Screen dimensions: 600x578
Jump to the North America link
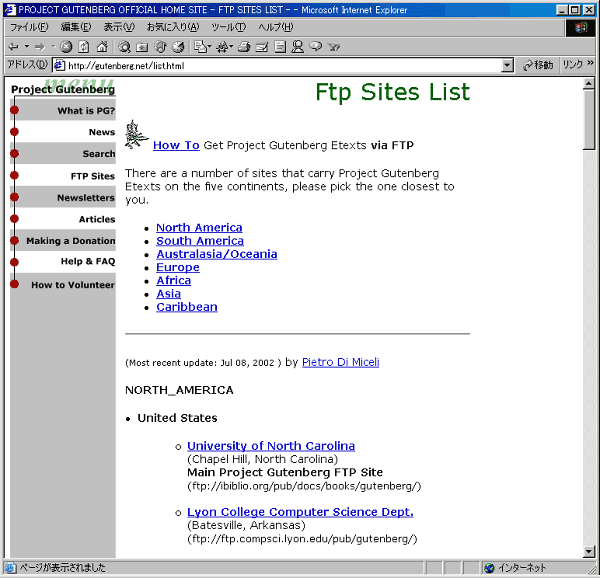(x=199, y=228)
